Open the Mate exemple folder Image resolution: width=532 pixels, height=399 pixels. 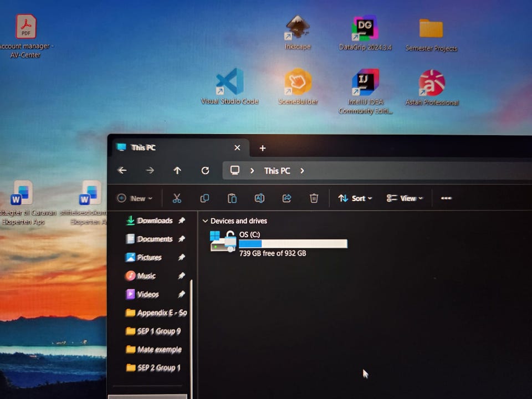(x=154, y=349)
